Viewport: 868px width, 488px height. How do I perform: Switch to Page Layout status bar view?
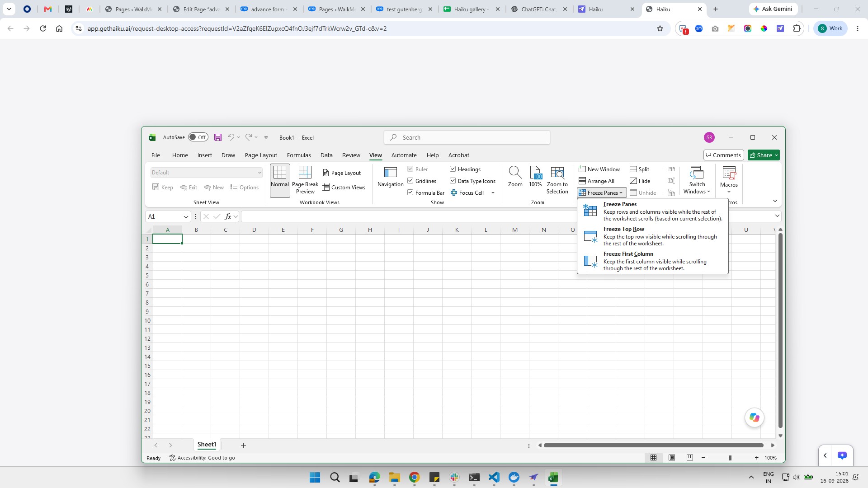[x=672, y=458]
